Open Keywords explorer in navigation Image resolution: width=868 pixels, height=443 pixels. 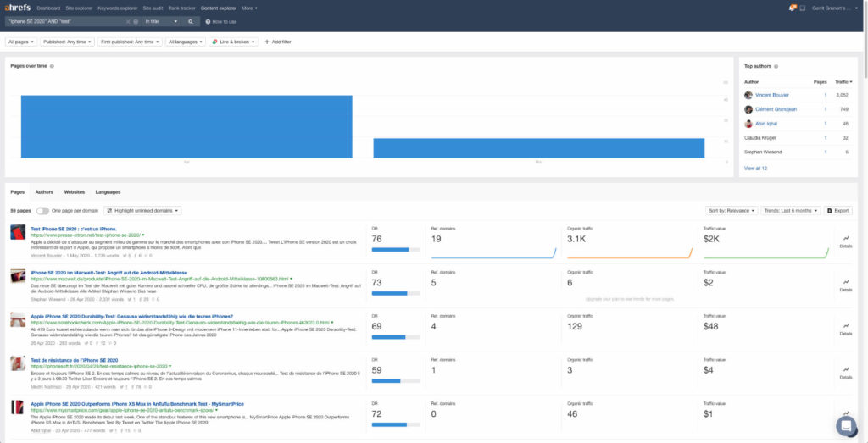tap(117, 8)
